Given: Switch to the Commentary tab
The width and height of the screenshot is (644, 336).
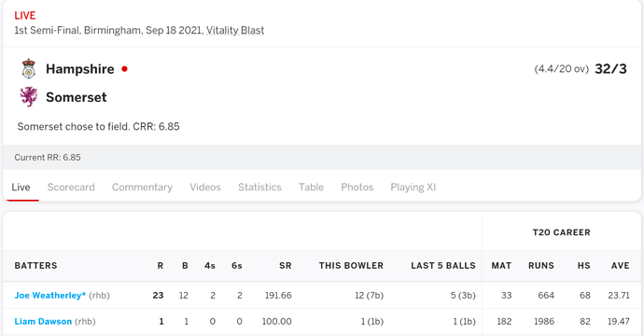Looking at the screenshot, I should point(142,187).
